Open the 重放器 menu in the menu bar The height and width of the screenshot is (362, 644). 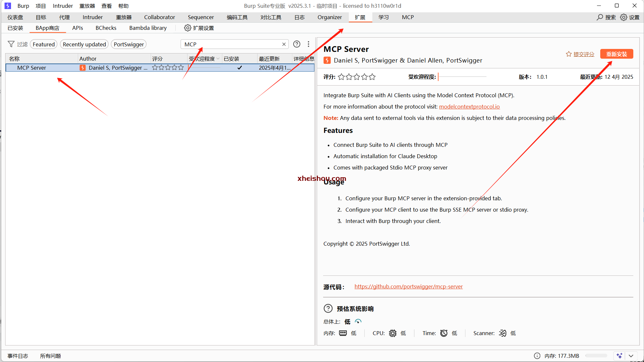pyautogui.click(x=87, y=6)
